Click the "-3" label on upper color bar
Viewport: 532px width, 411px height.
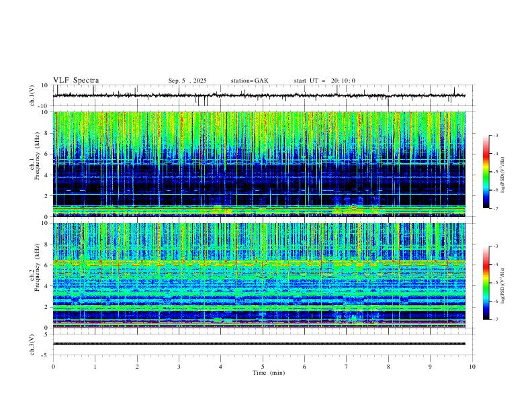point(496,135)
